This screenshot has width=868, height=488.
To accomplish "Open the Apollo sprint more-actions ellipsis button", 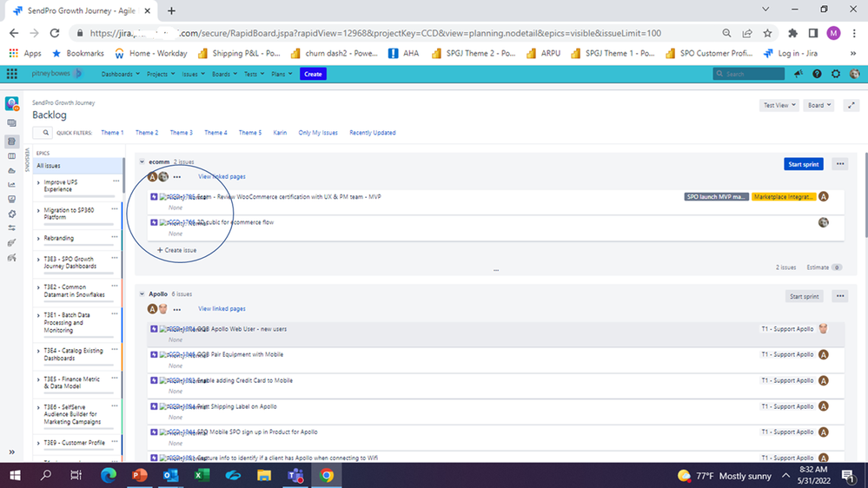I will (x=840, y=297).
